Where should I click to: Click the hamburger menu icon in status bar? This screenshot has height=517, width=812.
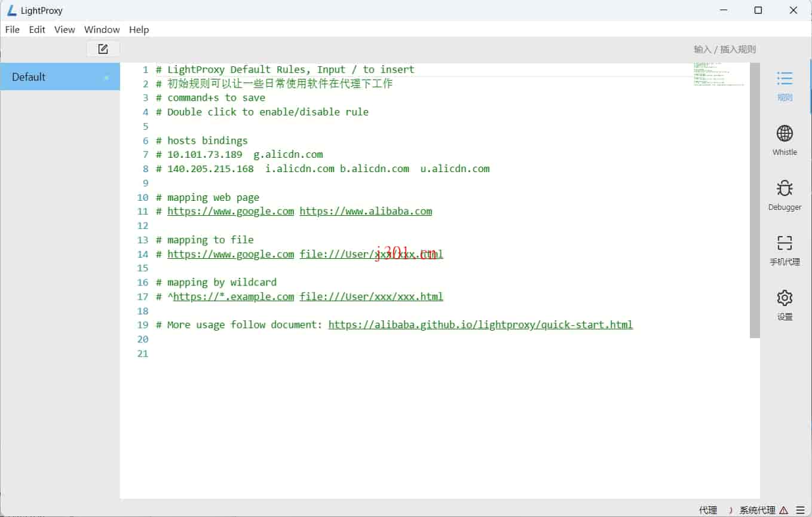[800, 510]
